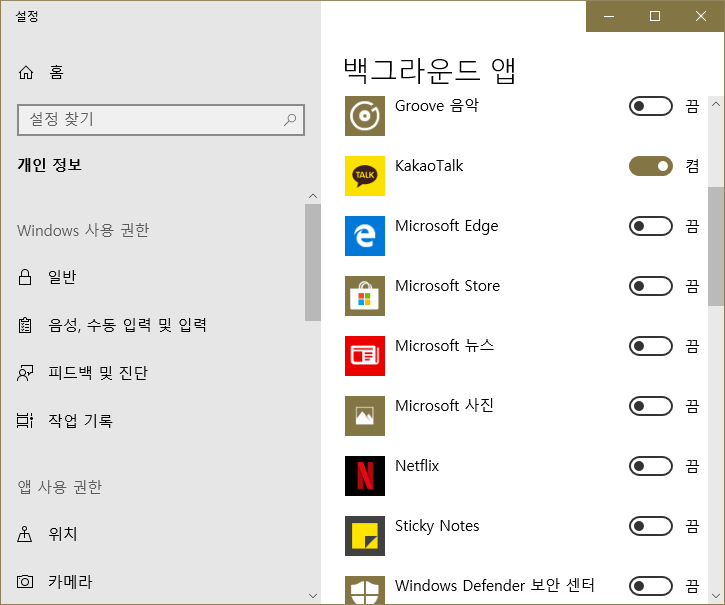Turn on background toggle for Groove 음악
This screenshot has height=605, width=725.
pyautogui.click(x=651, y=106)
